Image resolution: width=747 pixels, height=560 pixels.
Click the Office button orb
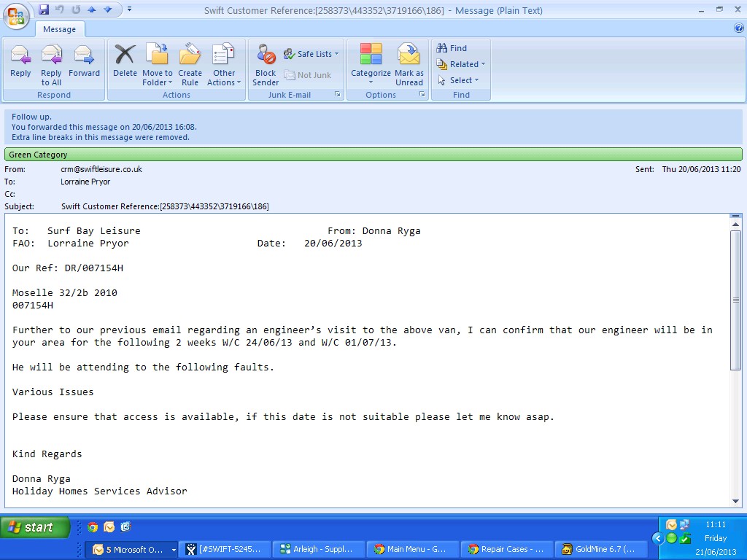click(16, 16)
